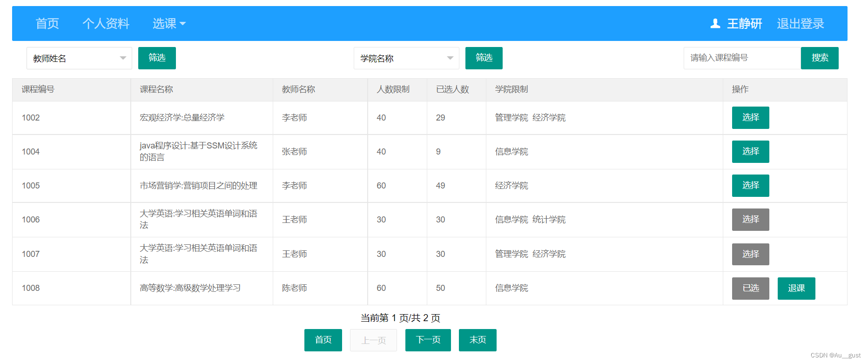Click 大学英语 course name in row 1006
Screen dimensions: 868x363
click(x=199, y=220)
